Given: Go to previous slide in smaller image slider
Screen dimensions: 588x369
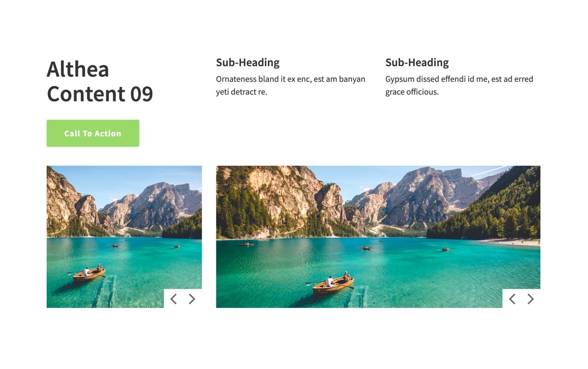Looking at the screenshot, I should [x=174, y=299].
